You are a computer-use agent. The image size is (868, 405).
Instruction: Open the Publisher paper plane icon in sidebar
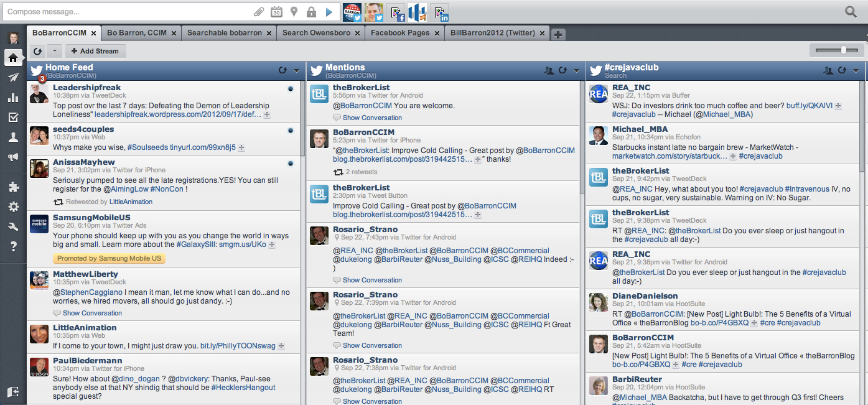(x=13, y=78)
